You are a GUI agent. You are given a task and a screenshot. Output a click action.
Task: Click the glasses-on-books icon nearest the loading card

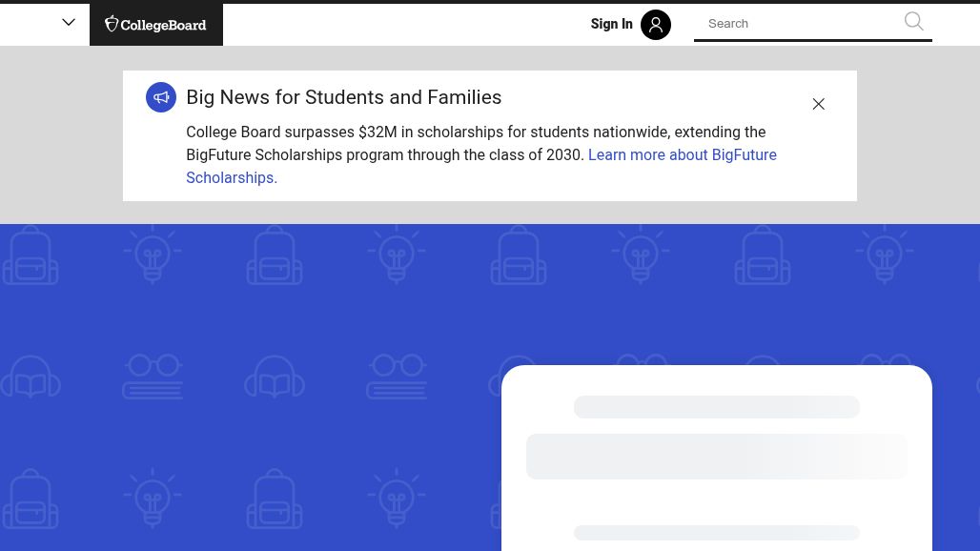(397, 376)
